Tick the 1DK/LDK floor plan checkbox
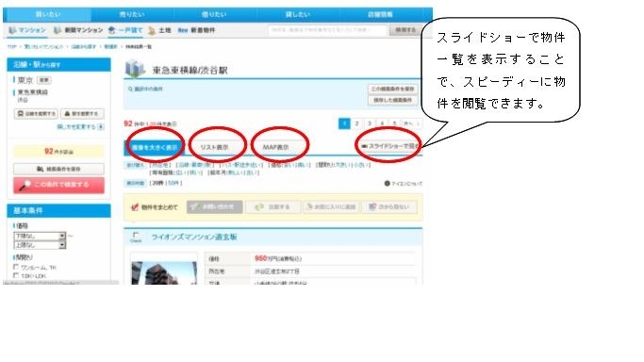Viewport: 644px width, 362px height. point(16,275)
